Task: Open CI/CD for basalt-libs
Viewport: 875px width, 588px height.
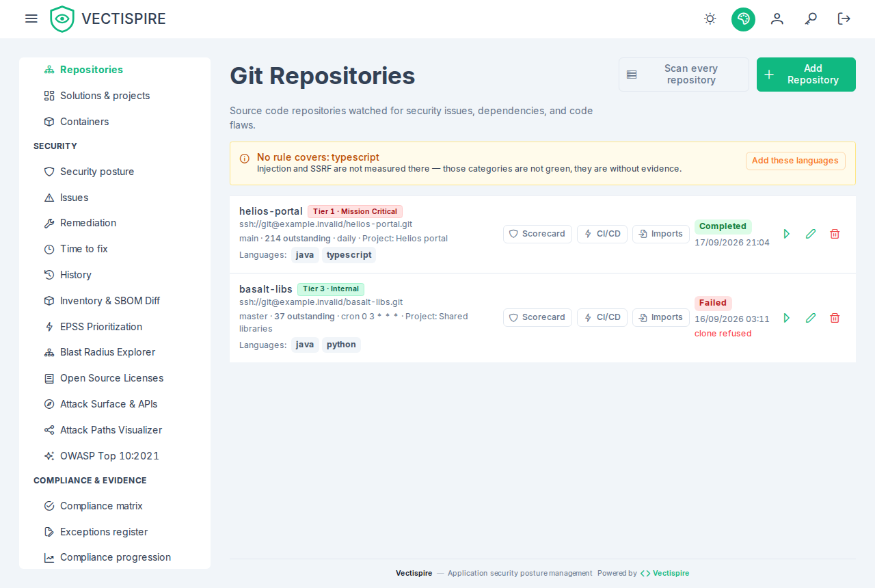Action: pos(602,317)
